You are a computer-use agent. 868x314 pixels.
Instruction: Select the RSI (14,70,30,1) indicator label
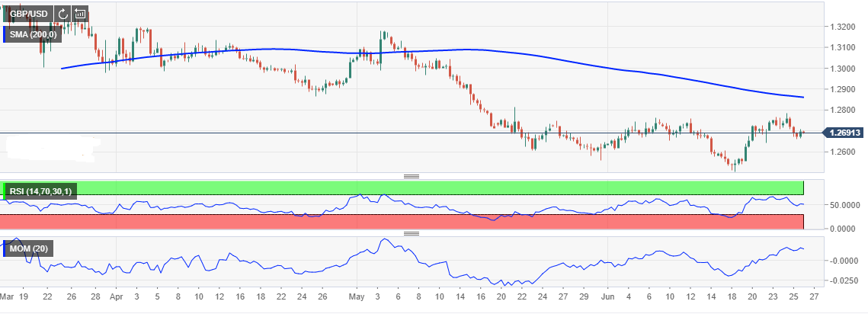click(x=40, y=191)
